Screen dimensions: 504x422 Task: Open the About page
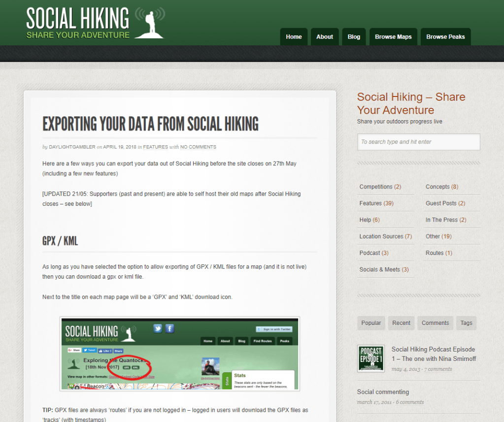coord(325,37)
